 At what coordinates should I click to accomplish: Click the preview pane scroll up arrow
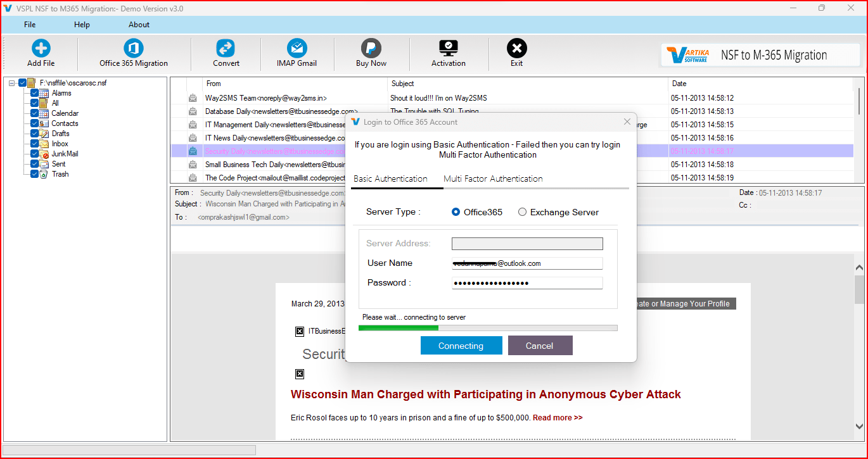pos(859,268)
